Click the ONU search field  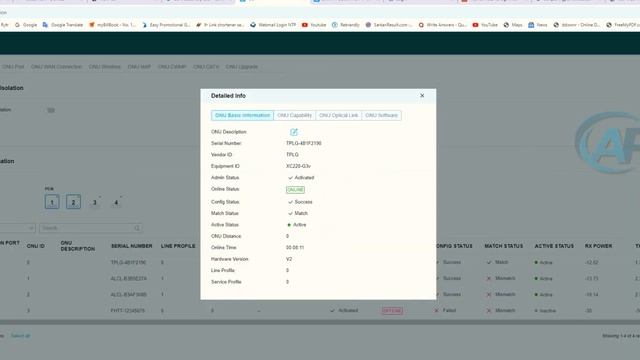pyautogui.click(x=91, y=228)
